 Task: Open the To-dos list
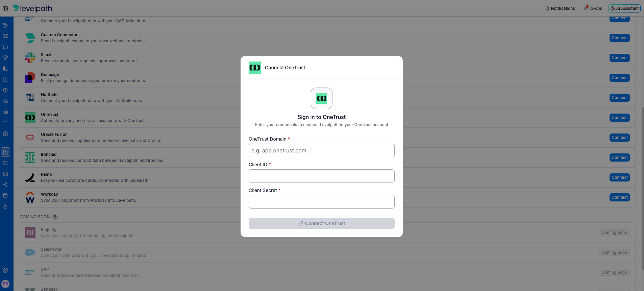pyautogui.click(x=593, y=8)
